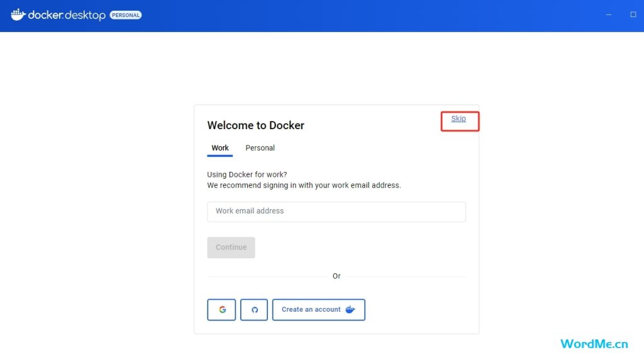
Task: Select the Work tab
Action: 220,148
